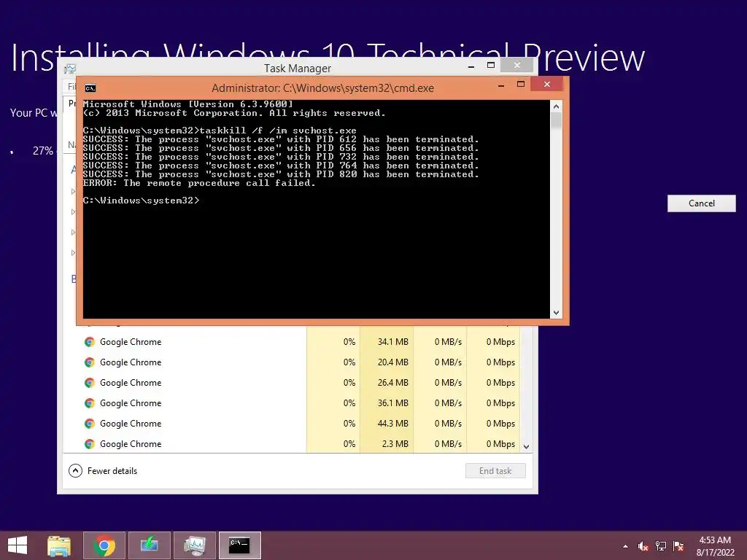Click Chrome icon of the 44.3 MB row
747x560 pixels.
tap(90, 424)
